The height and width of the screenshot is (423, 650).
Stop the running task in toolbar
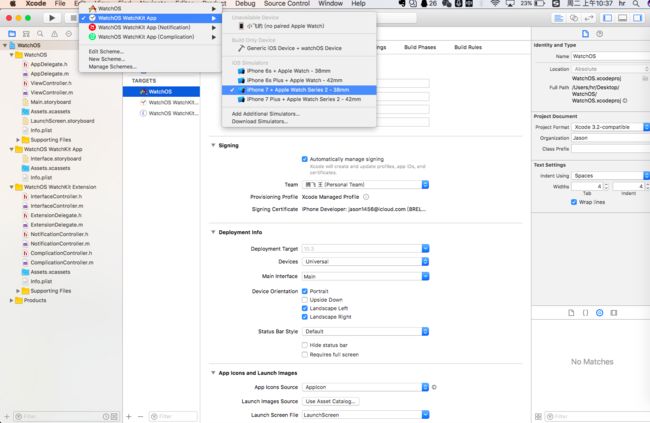pyautogui.click(x=73, y=18)
